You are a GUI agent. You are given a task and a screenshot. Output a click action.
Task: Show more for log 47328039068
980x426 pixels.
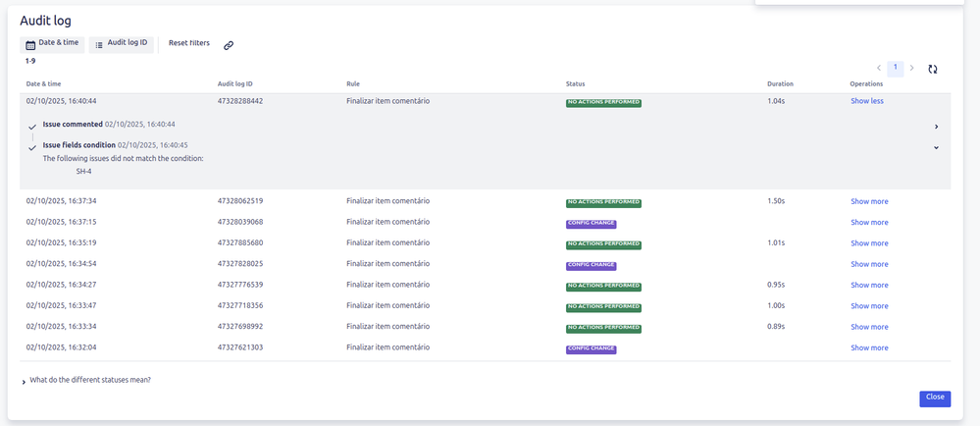coord(869,222)
